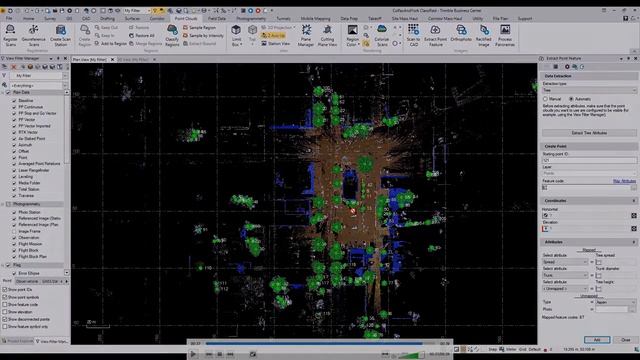Open the Extraction type dropdown
The image size is (640, 360).
tap(589, 90)
